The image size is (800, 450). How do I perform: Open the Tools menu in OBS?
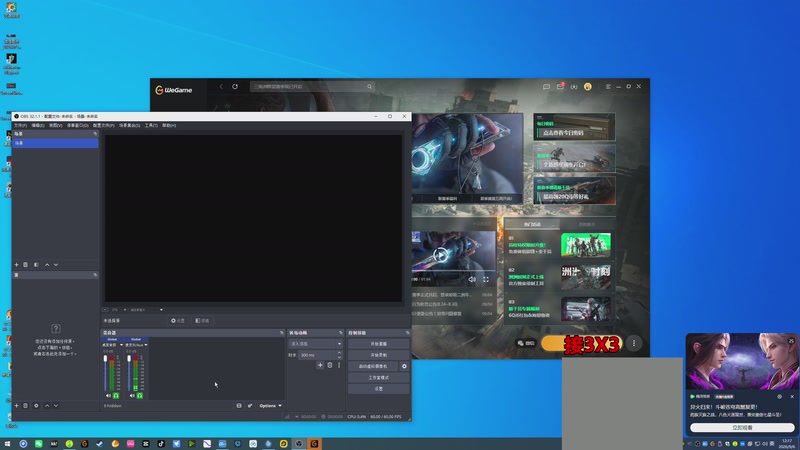tap(151, 126)
